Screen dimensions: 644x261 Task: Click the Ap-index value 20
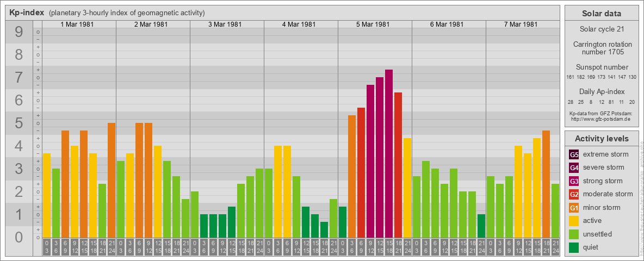point(631,102)
